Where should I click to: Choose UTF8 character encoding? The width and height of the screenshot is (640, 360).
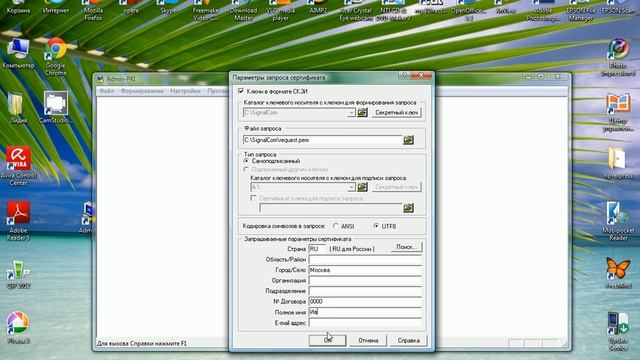(376, 226)
